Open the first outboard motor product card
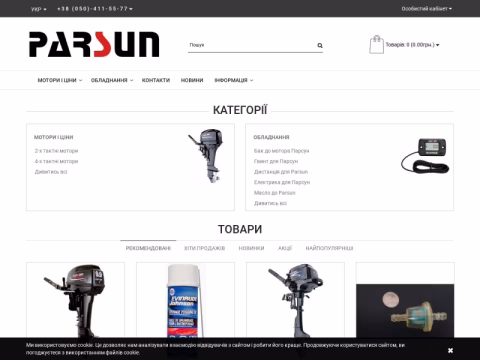This screenshot has height=360, width=480. point(75,300)
